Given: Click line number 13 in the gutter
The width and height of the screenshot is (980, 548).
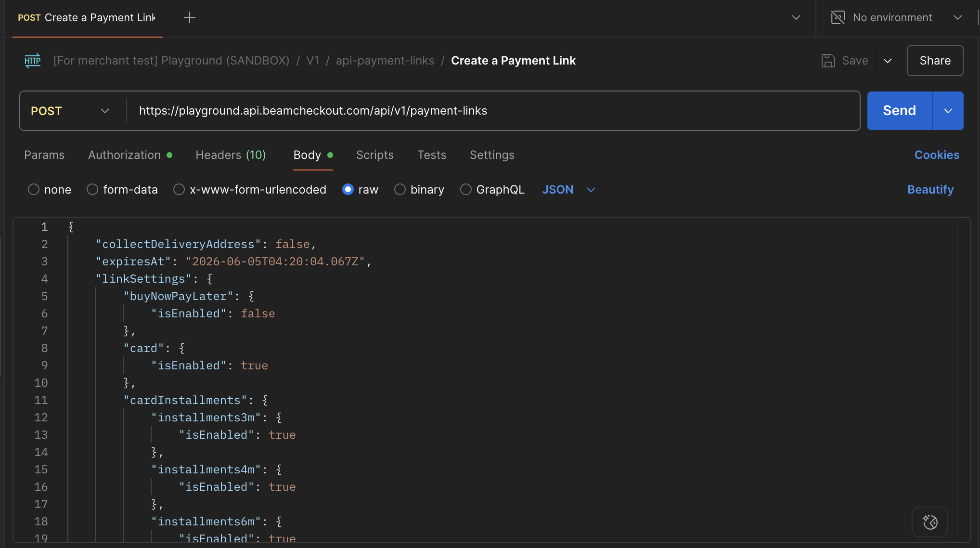Looking at the screenshot, I should point(41,435).
